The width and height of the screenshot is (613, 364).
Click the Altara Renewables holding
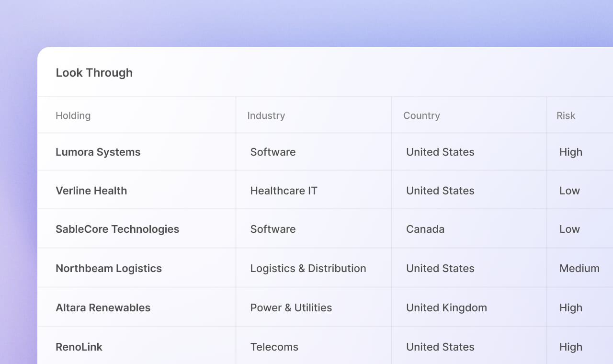click(x=103, y=307)
